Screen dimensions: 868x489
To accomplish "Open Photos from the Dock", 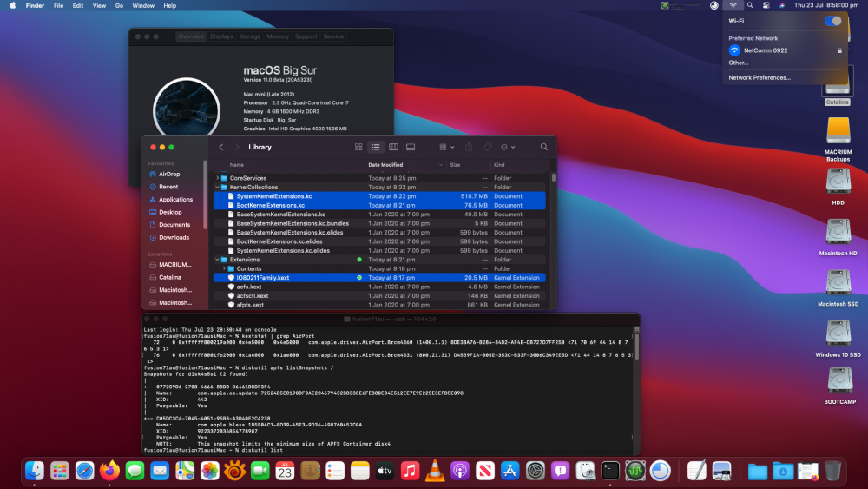I will coord(210,471).
